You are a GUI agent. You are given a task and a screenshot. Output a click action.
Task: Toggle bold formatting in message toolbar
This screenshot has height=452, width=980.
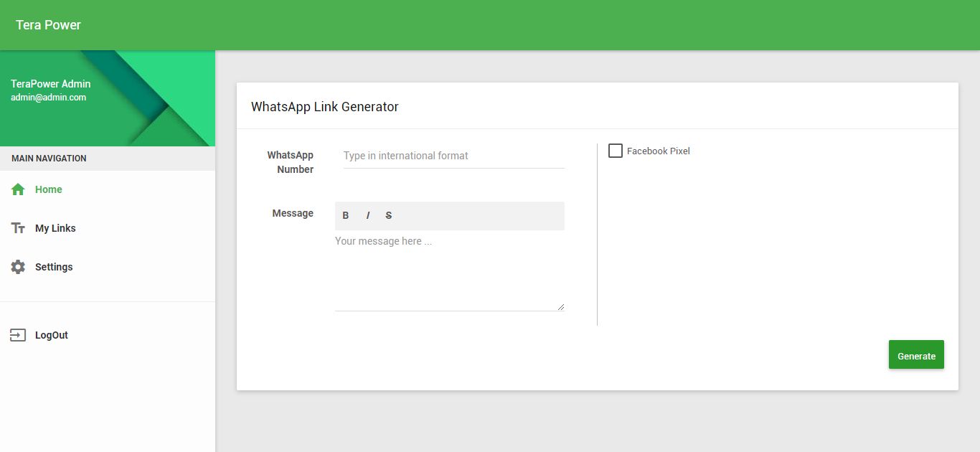(346, 215)
